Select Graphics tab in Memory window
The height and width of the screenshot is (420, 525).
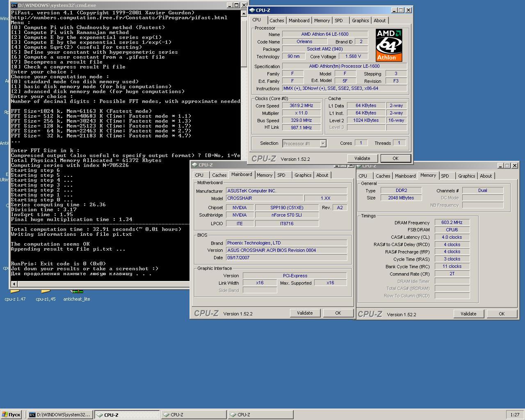(466, 176)
